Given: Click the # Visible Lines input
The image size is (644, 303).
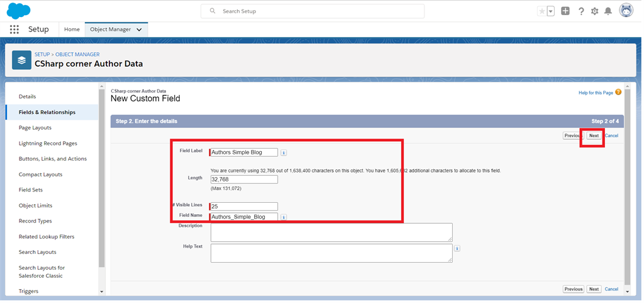Looking at the screenshot, I should pos(244,207).
